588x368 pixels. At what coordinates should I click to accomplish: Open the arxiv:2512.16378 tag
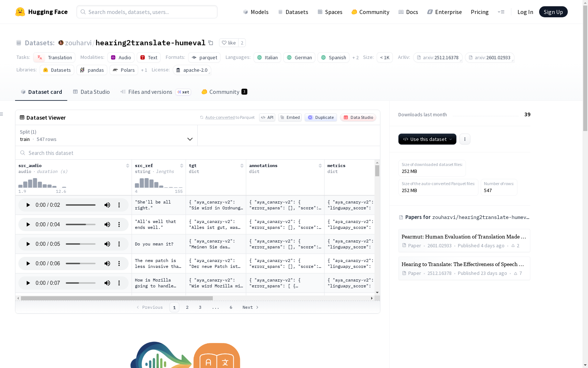[438, 57]
